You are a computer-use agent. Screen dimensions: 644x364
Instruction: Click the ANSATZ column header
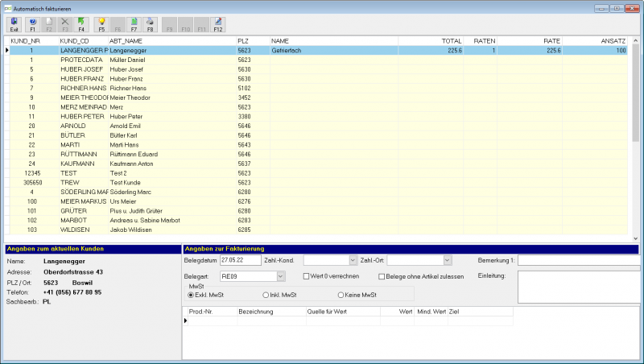595,41
